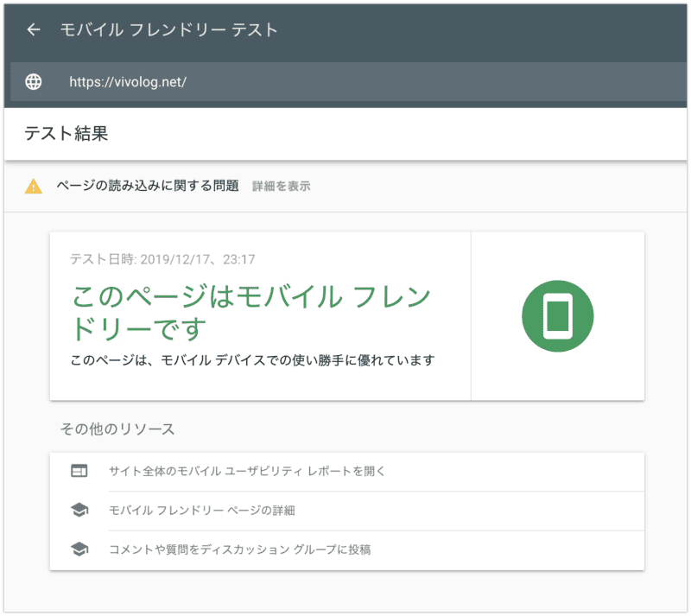The height and width of the screenshot is (616, 691).
Task: Click the green このページはモバイル フレンドリーです headline
Action: click(250, 313)
